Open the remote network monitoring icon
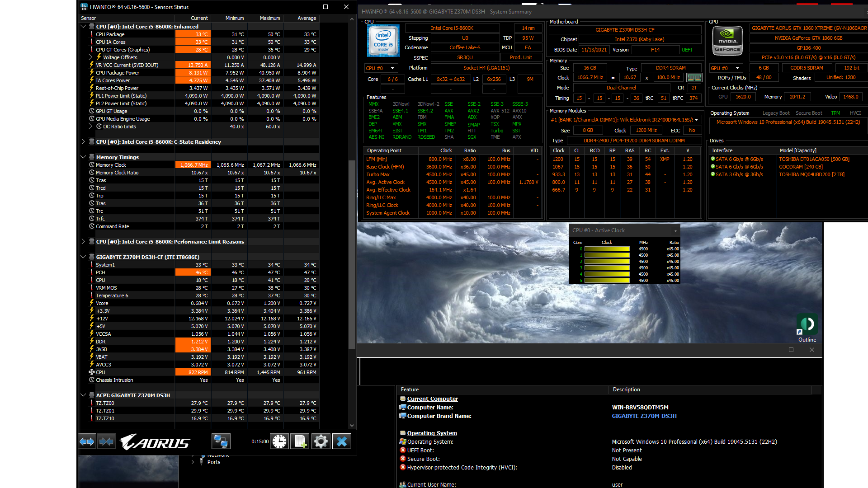Image resolution: width=868 pixels, height=488 pixels. [x=221, y=441]
